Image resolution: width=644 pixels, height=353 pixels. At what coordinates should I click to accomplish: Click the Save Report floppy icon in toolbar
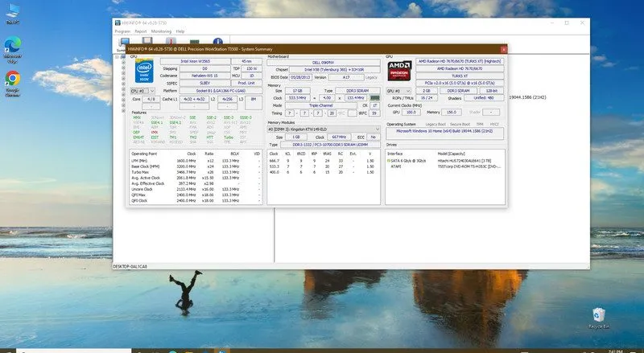pyautogui.click(x=147, y=41)
